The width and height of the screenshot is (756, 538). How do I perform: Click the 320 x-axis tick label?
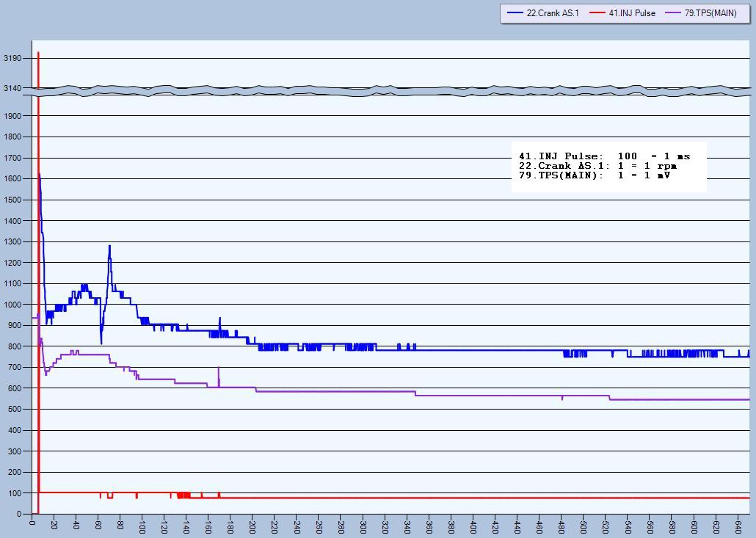click(x=385, y=527)
